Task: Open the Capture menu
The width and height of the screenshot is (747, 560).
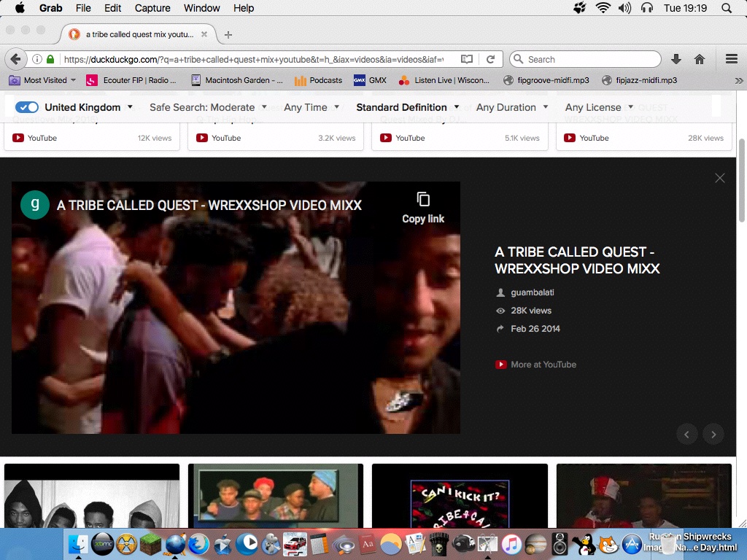Action: (x=152, y=8)
